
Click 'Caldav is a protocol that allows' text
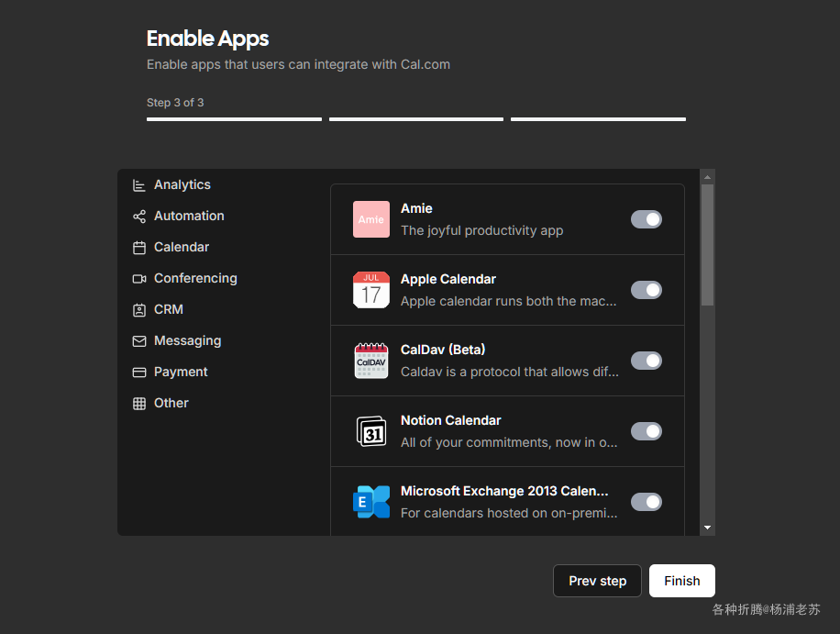tap(510, 372)
